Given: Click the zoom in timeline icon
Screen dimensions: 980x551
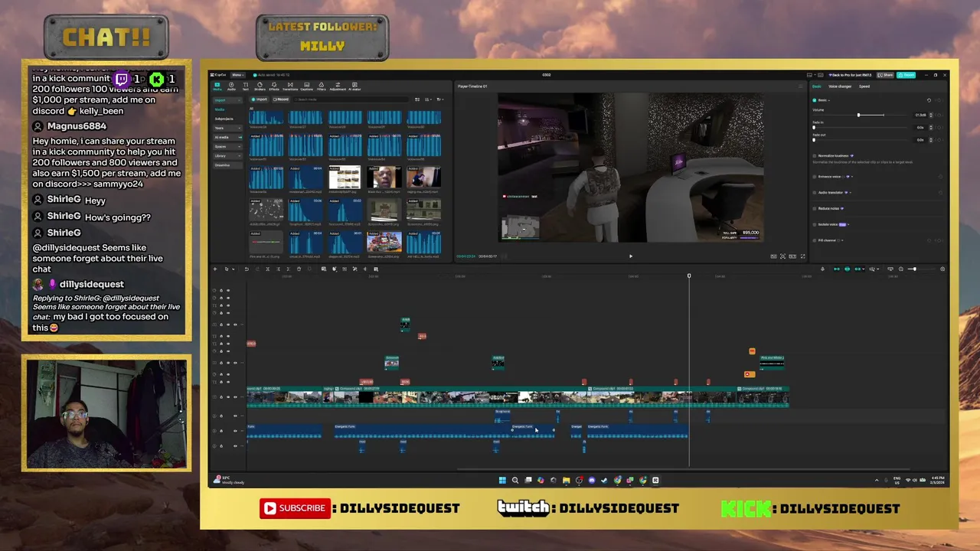Looking at the screenshot, I should pos(942,269).
